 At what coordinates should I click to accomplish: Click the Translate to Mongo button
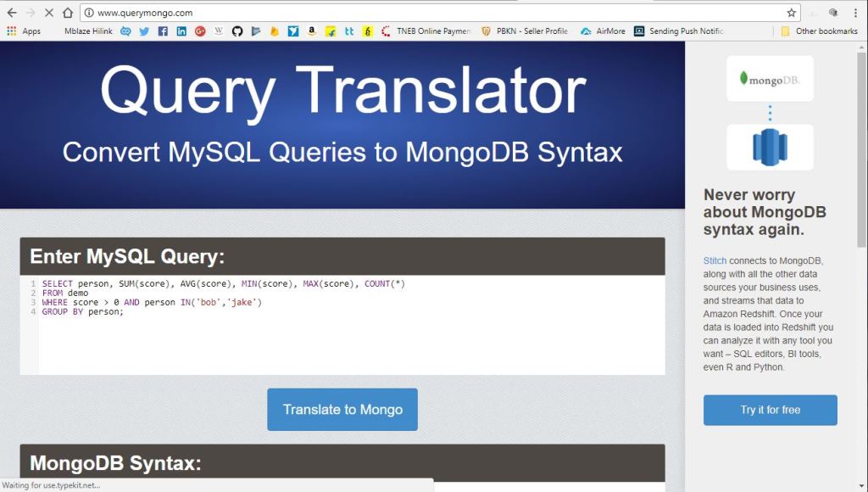coord(342,410)
